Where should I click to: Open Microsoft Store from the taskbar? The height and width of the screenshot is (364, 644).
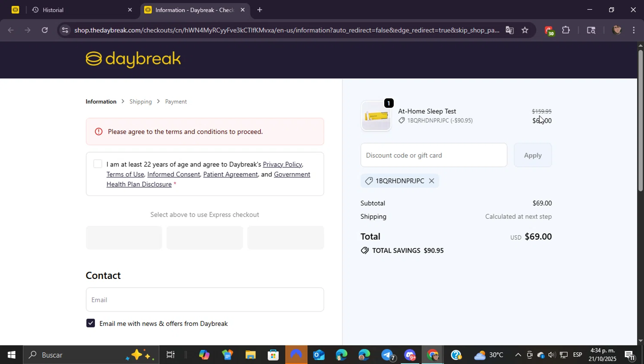[x=273, y=355]
